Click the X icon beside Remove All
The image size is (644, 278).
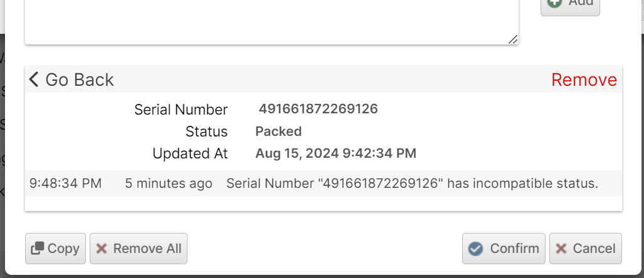point(102,249)
